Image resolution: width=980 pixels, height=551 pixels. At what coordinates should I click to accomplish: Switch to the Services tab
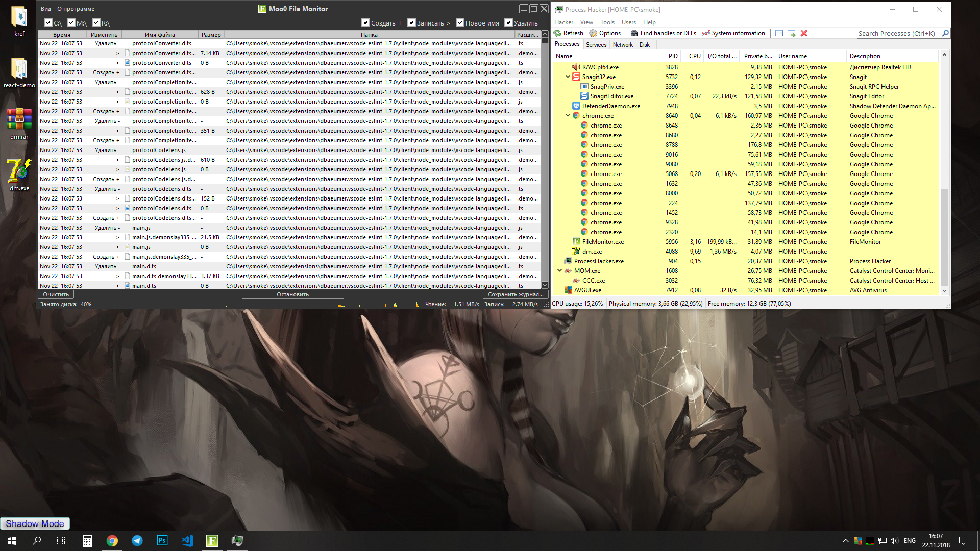[x=596, y=45]
